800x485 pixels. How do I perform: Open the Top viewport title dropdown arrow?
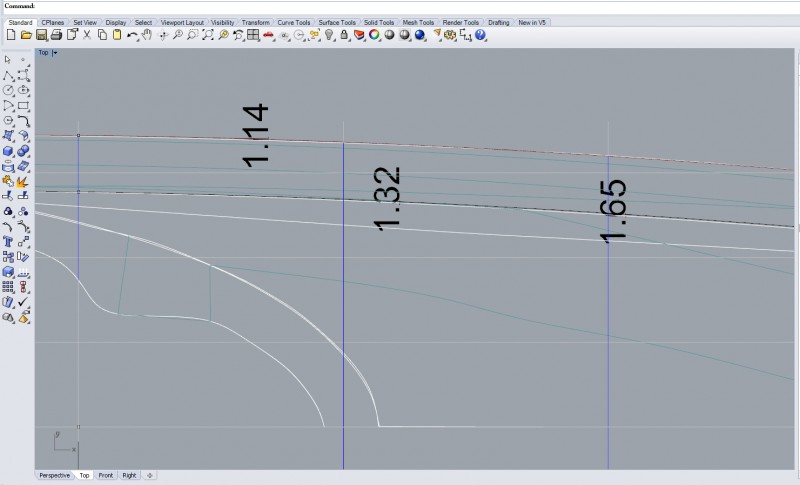coord(55,52)
